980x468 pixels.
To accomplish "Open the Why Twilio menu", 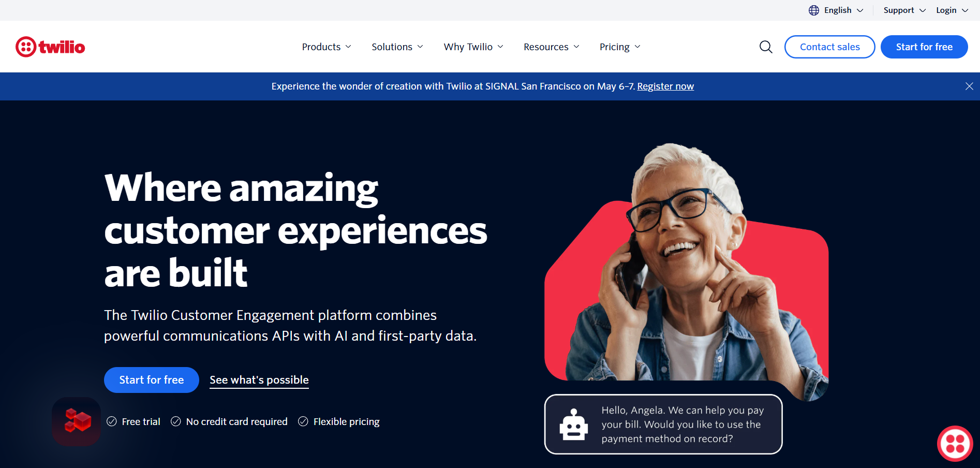I will coord(473,47).
